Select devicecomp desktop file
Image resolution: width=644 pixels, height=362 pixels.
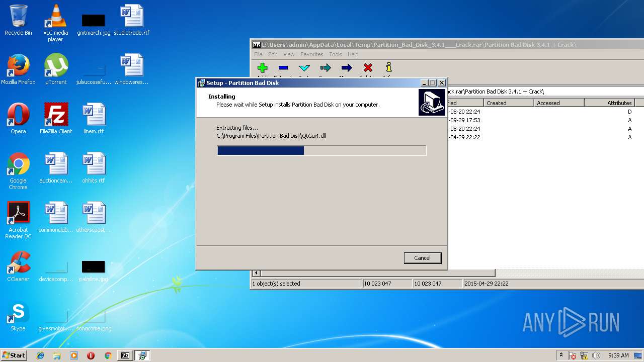pos(56,271)
